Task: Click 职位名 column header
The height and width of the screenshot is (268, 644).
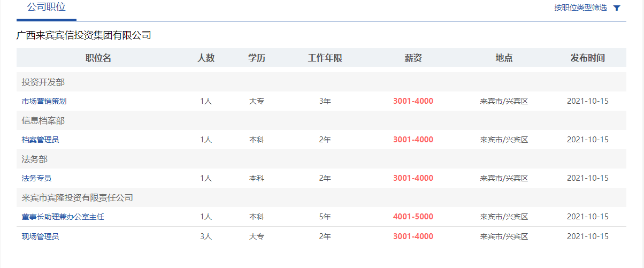Action: pyautogui.click(x=98, y=58)
